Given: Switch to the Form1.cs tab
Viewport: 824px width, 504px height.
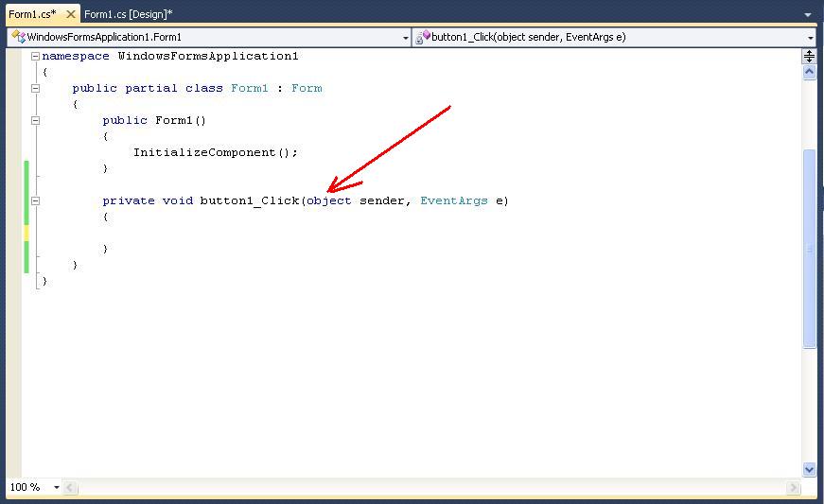Looking at the screenshot, I should point(32,14).
